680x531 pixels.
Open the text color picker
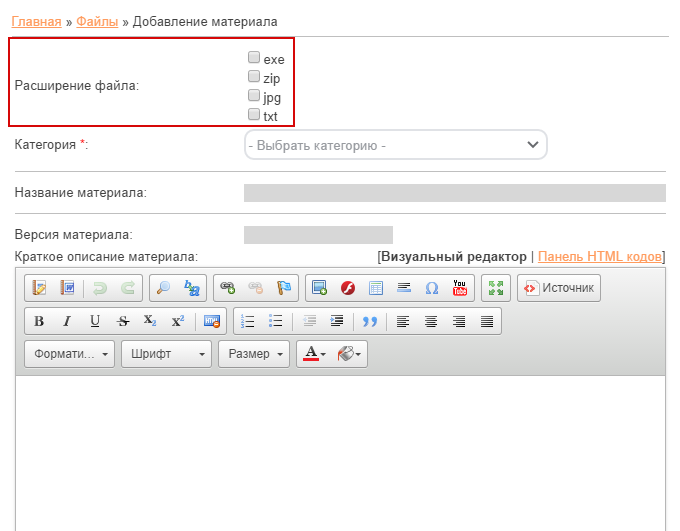click(315, 354)
